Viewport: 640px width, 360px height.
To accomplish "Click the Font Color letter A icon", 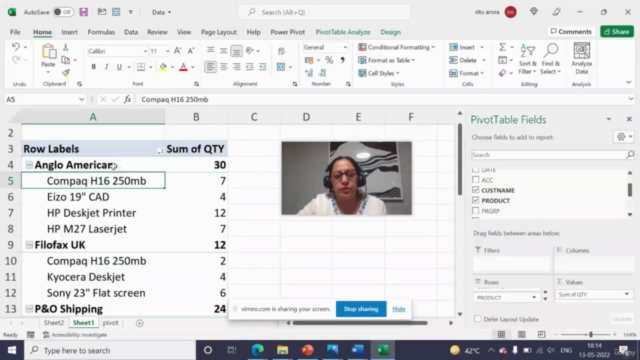I will click(x=183, y=67).
